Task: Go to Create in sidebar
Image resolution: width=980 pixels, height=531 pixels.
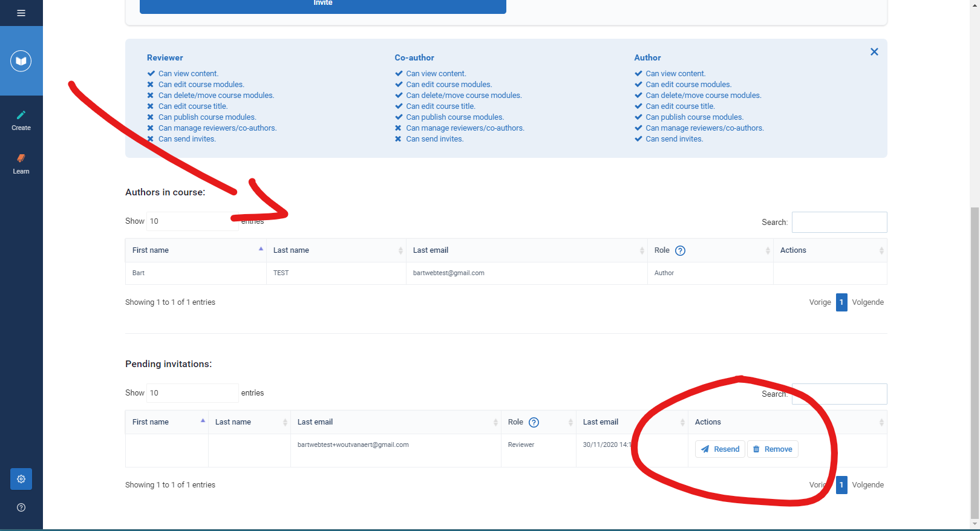Action: point(21,120)
